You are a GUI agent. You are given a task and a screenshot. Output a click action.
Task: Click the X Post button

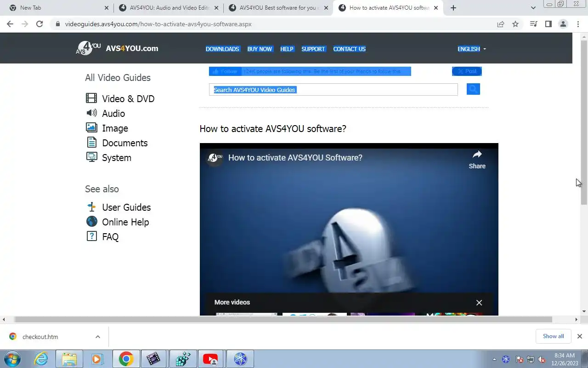[467, 71]
